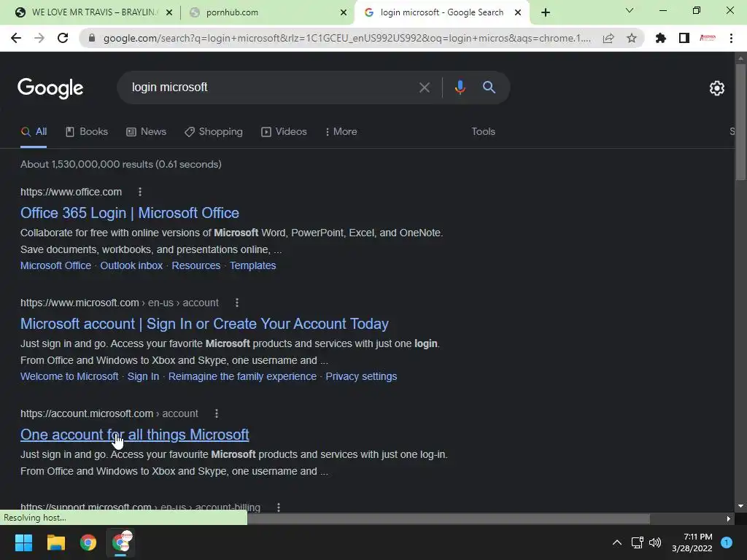Open the network icon in the system tray
The width and height of the screenshot is (747, 560).
coord(637,542)
